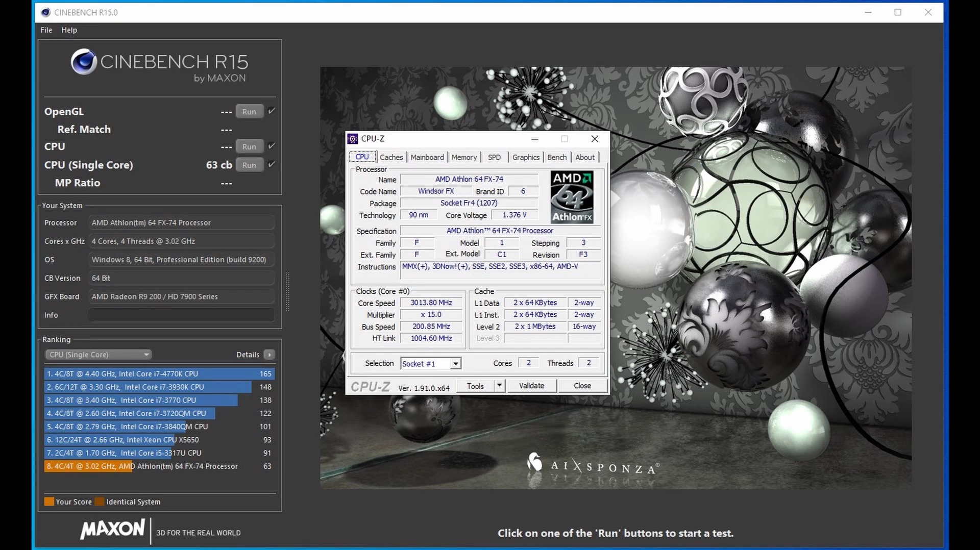The width and height of the screenshot is (980, 550).
Task: Click the AMD Athlon 64 FX logo image
Action: click(x=571, y=197)
